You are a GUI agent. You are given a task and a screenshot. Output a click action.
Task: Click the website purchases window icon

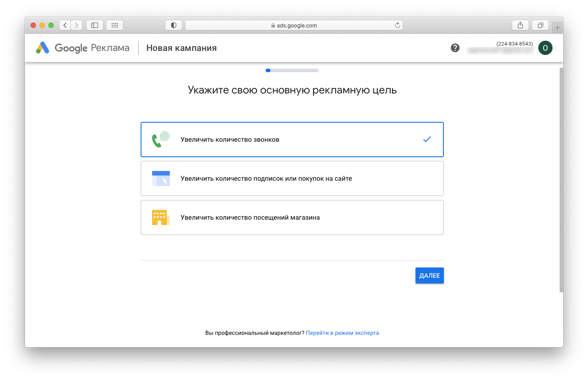(161, 178)
